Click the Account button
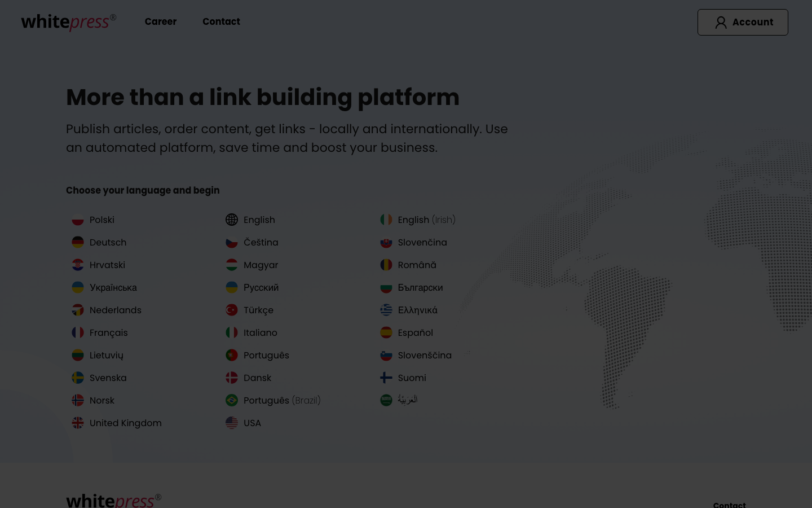 (x=743, y=22)
